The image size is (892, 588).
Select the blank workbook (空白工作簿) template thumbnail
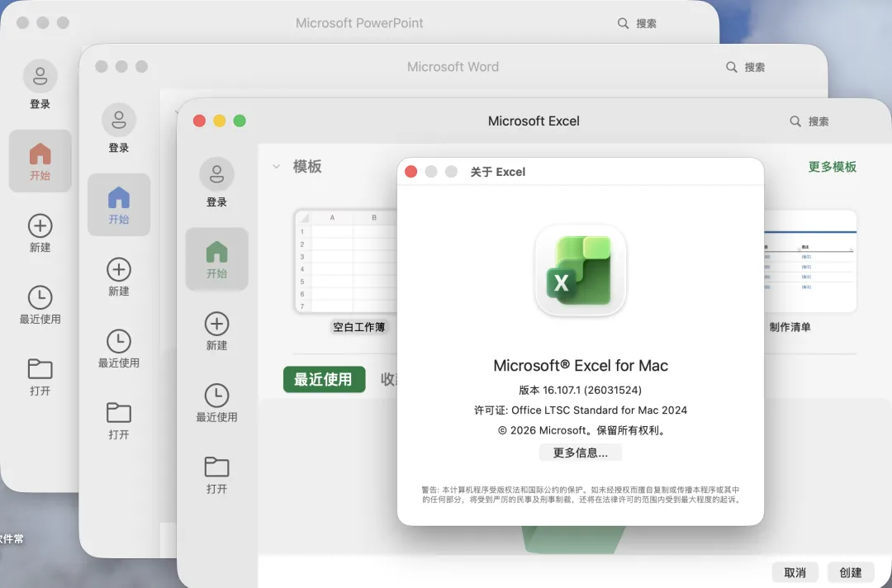click(345, 261)
